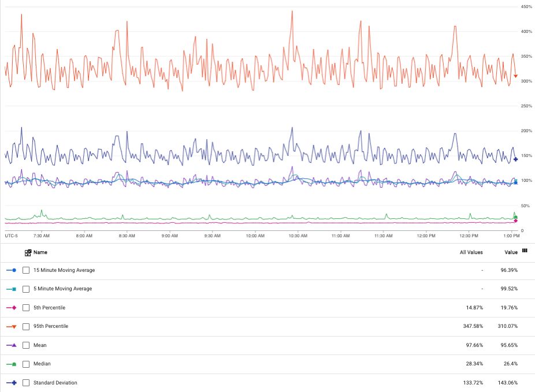
Task: Check the Standard Deviation checkbox
Action: 25,382
